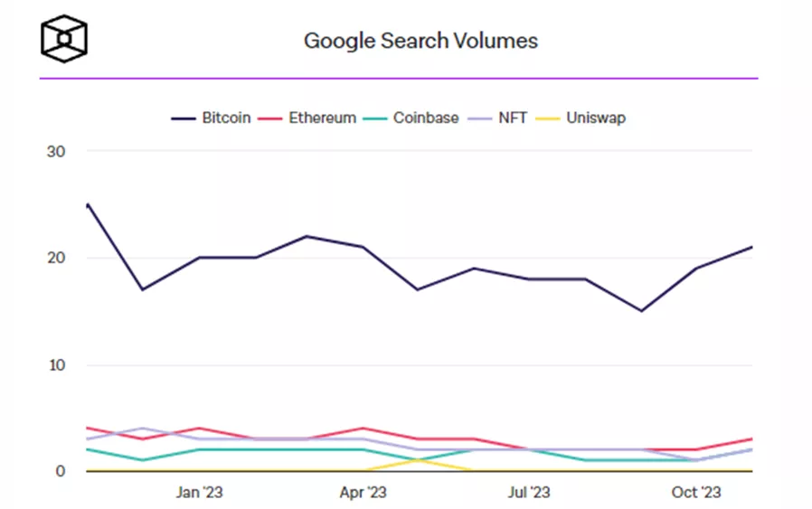Click the Bitcoin line's starting point at 25
This screenshot has width=812, height=509.
(x=87, y=204)
